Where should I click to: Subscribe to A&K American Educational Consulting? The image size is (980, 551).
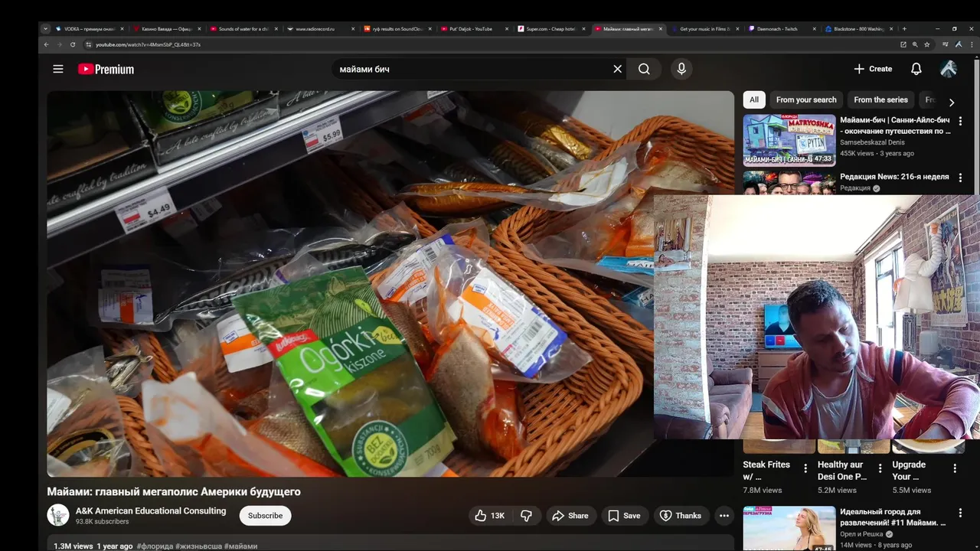(265, 516)
